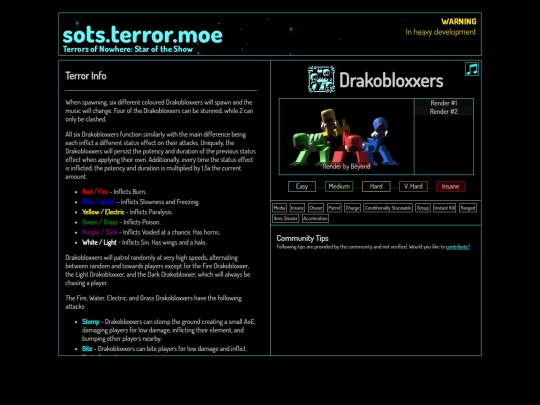Click the Drakobloxxers render image
540x405 pixels.
[346, 137]
